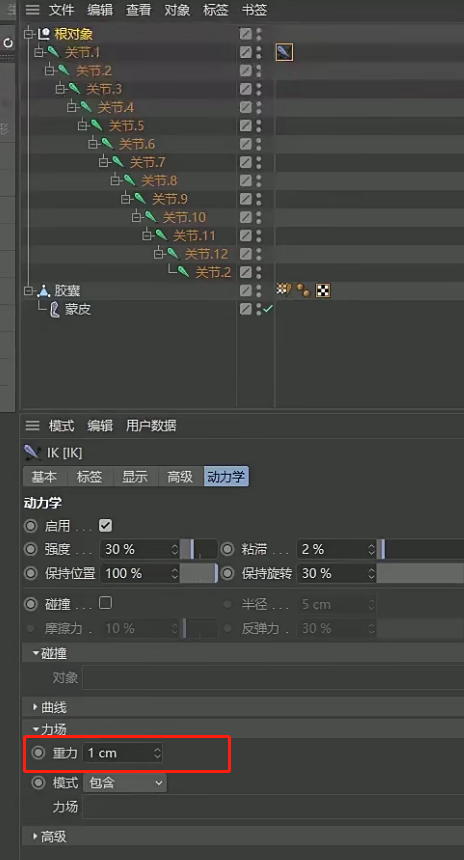The width and height of the screenshot is (464, 860).
Task: Toggle keyframe circle beside 重力
Action: pos(38,753)
